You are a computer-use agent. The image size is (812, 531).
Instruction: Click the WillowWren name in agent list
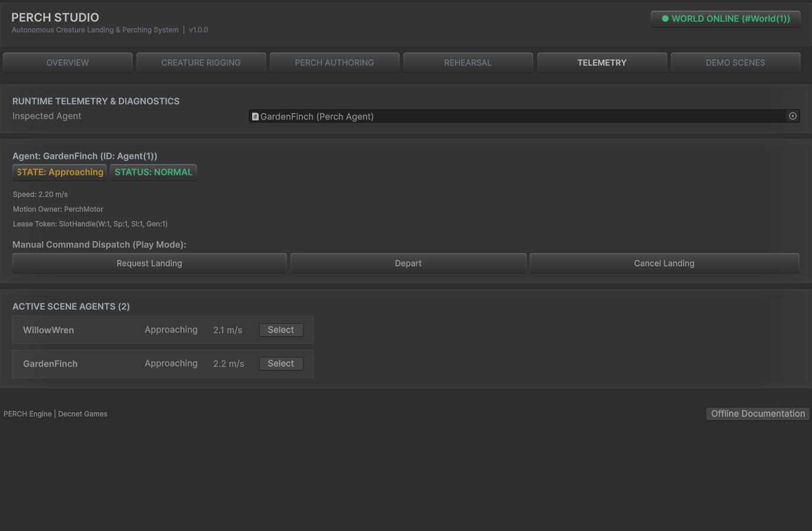pyautogui.click(x=48, y=330)
